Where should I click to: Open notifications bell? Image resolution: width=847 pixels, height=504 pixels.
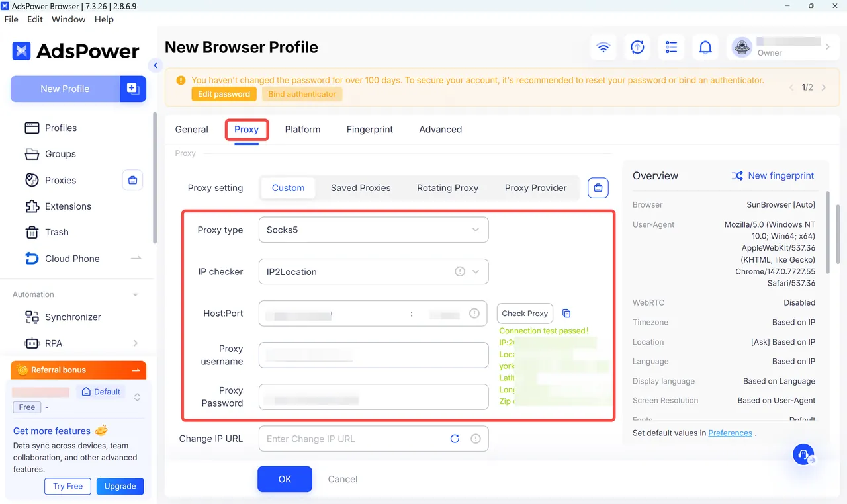[706, 47]
